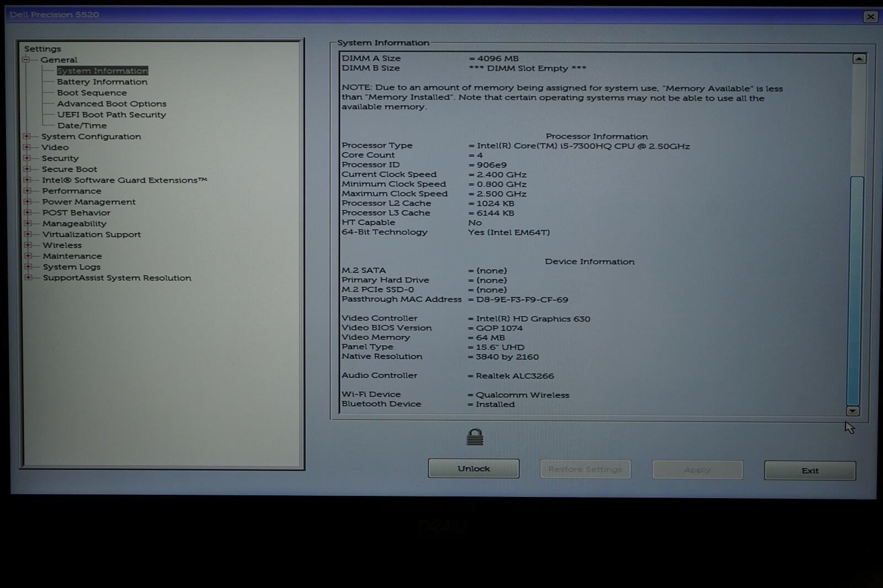Click the 'Device Information' heading

click(x=589, y=261)
